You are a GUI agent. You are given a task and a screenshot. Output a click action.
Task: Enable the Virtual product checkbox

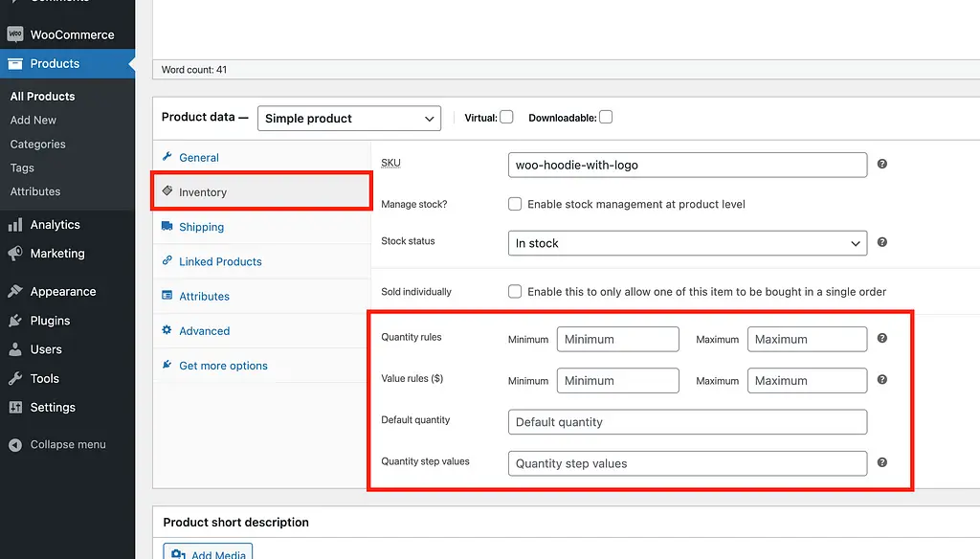tap(506, 117)
